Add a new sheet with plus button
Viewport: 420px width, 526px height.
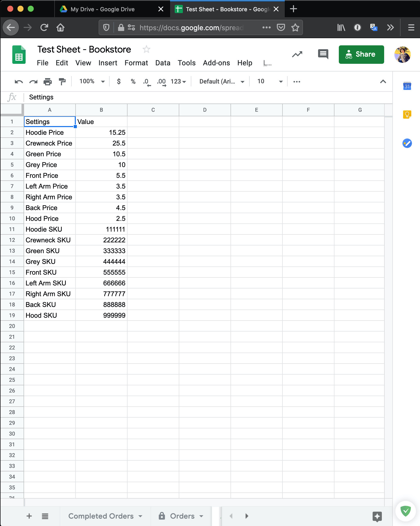click(29, 516)
